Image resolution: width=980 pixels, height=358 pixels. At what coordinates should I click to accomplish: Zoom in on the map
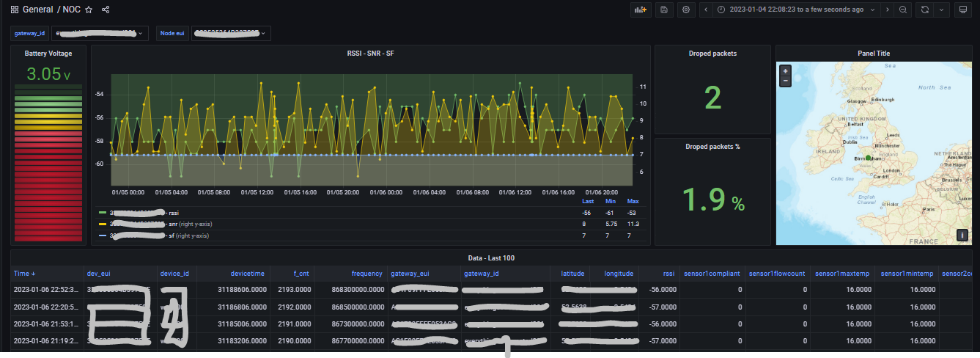point(785,71)
